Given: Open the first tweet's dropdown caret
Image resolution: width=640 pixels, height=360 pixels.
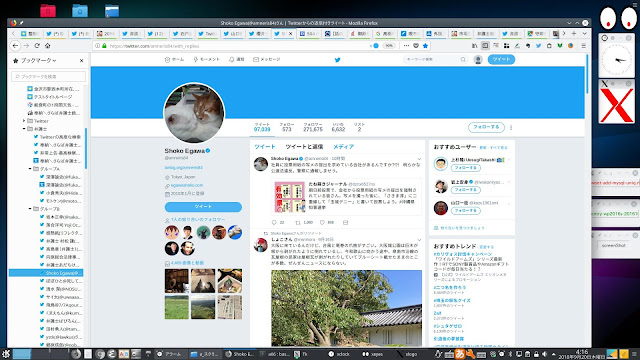Looking at the screenshot, I should 419,159.
